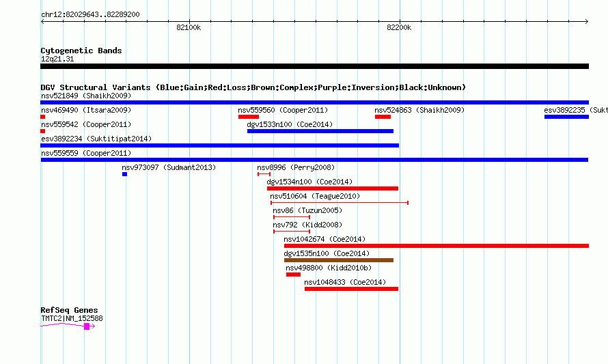Viewport: 608px width, 364px height.
Task: Open the nsv510604 (Teague2010) label
Action: [x=315, y=196]
